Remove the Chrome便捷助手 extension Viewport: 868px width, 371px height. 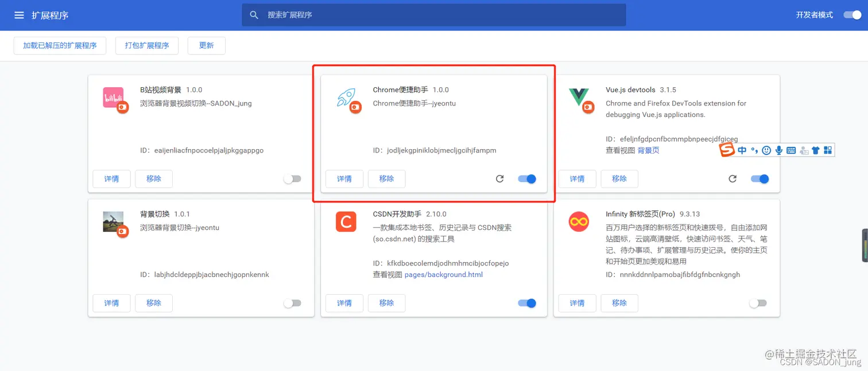pyautogui.click(x=386, y=179)
